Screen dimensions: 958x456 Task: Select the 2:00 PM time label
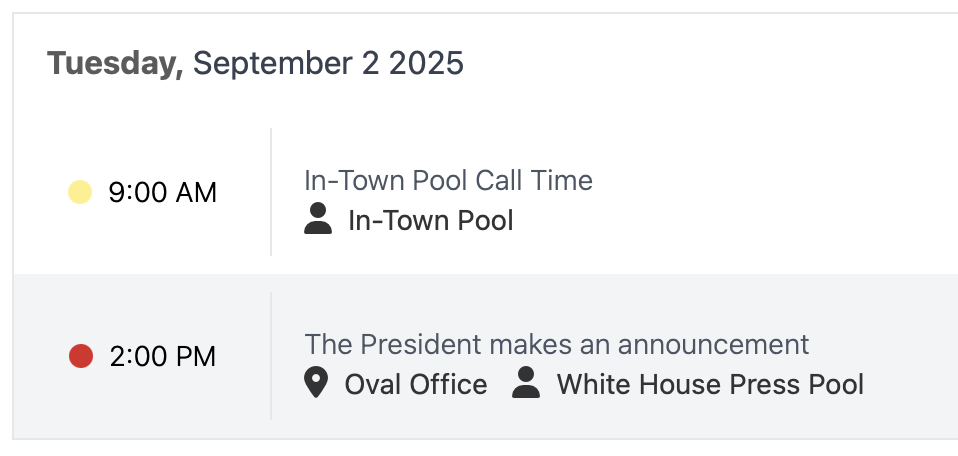click(163, 356)
